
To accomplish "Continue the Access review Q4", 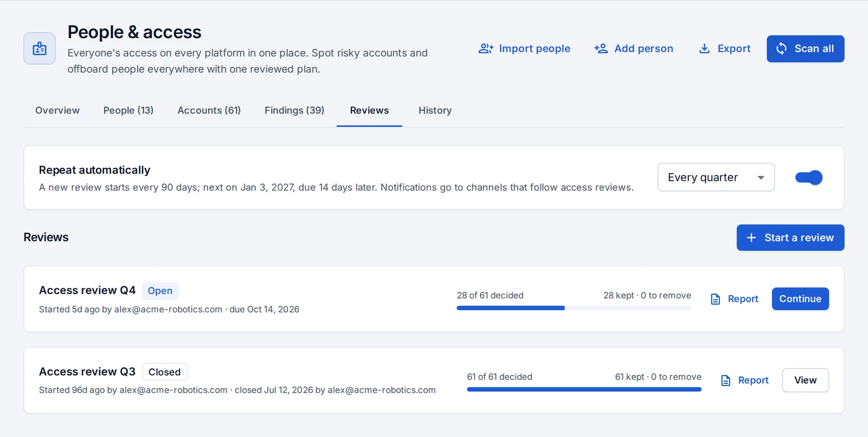I will [800, 299].
